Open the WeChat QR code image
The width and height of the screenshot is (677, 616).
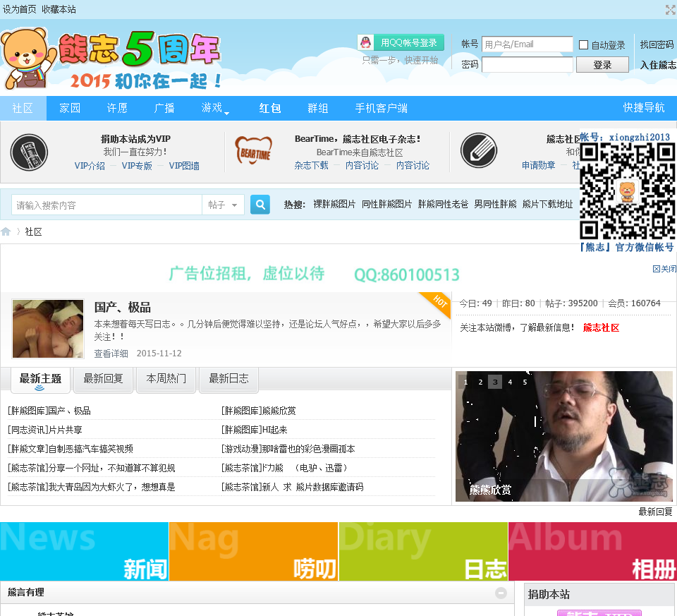[627, 191]
